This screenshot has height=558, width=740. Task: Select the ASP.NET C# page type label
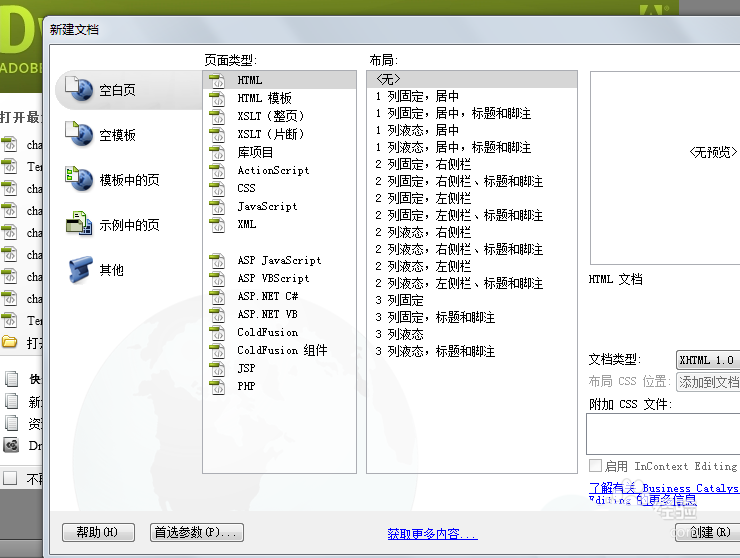tap(267, 296)
